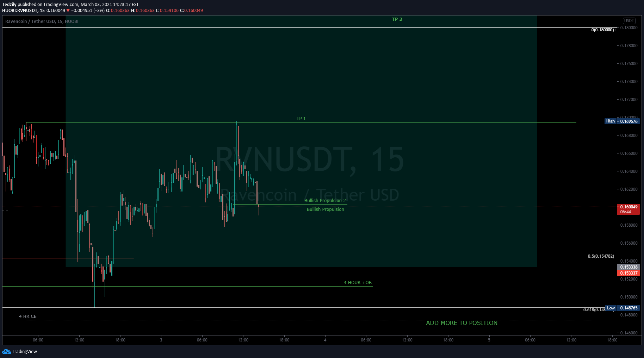Click the 0.174000 price axis tick
The image size is (644, 358).
629,82
